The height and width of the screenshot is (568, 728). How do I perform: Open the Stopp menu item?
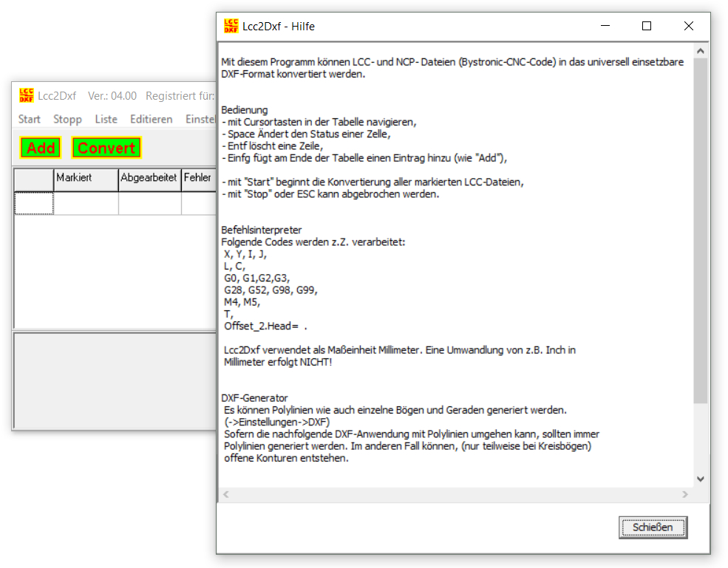pos(67,119)
